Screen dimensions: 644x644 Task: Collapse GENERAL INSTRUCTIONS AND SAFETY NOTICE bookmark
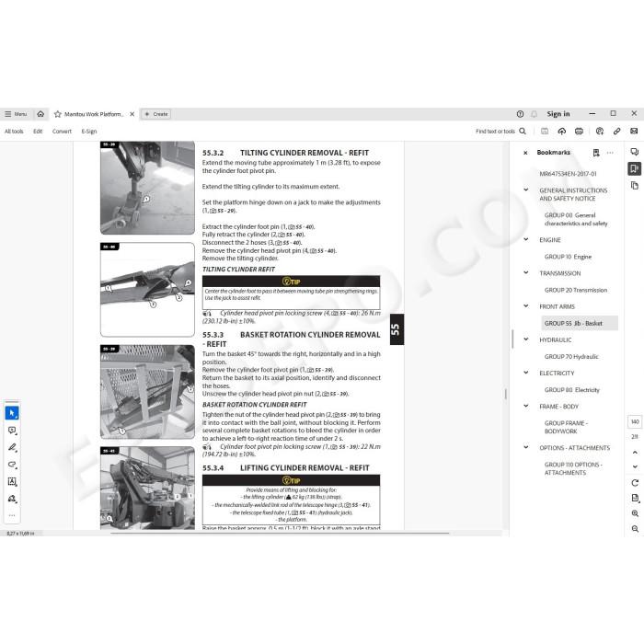coord(525,190)
